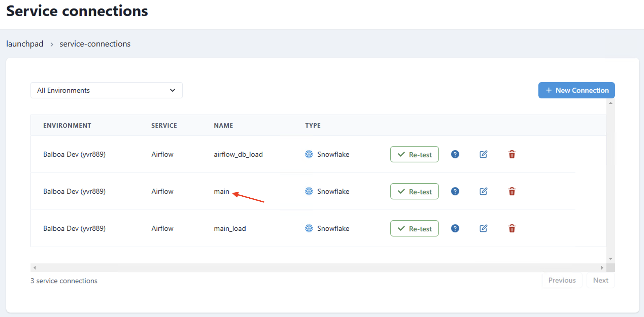Open the launchpad breadcrumb link
The width and height of the screenshot is (644, 317).
pyautogui.click(x=25, y=44)
